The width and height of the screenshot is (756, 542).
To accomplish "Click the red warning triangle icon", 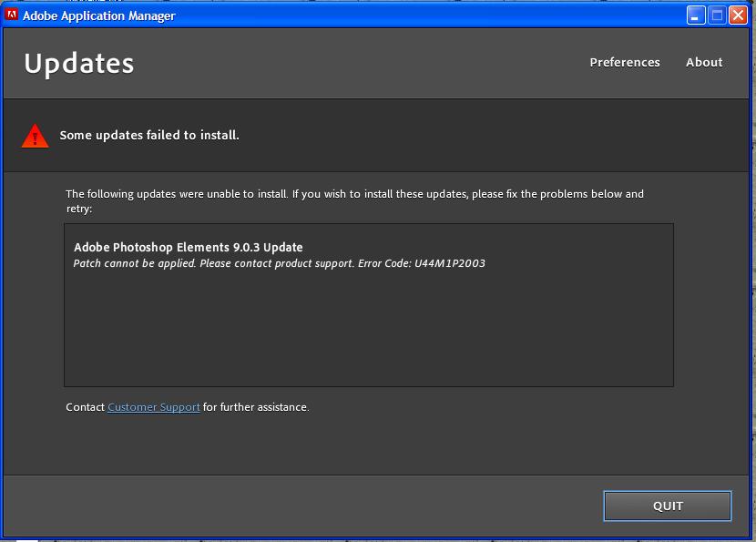I will (34, 135).
